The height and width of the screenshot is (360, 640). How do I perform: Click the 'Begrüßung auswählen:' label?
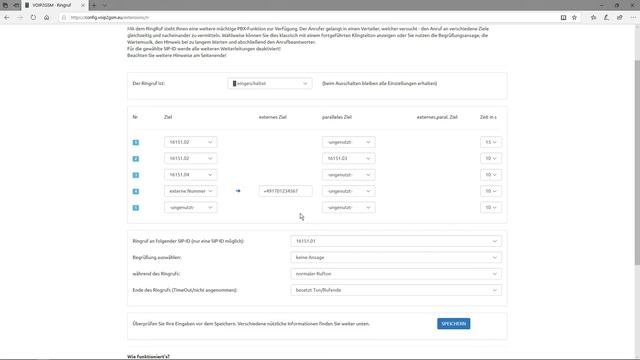click(x=157, y=258)
